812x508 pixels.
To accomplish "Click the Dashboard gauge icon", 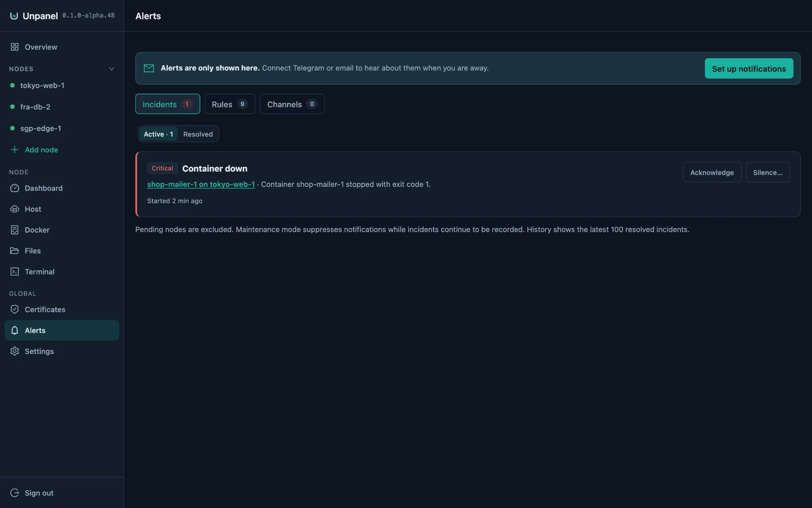I will (x=14, y=188).
